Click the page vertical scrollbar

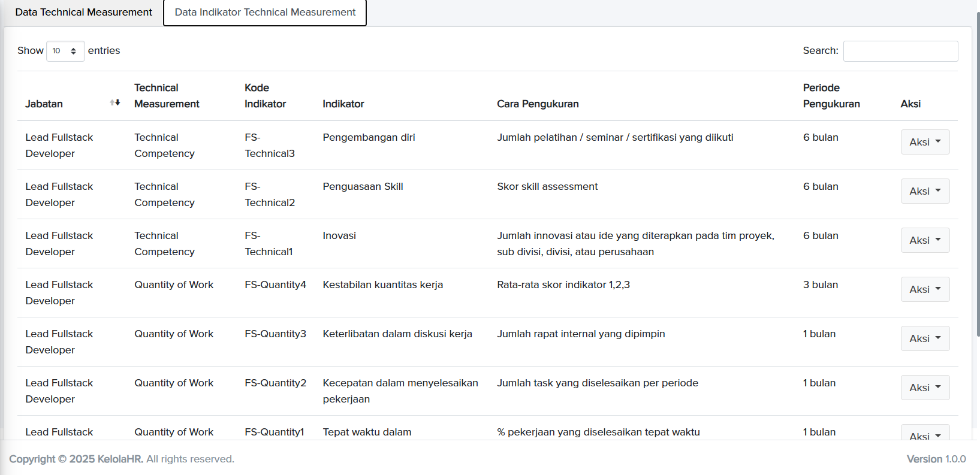pyautogui.click(x=978, y=180)
